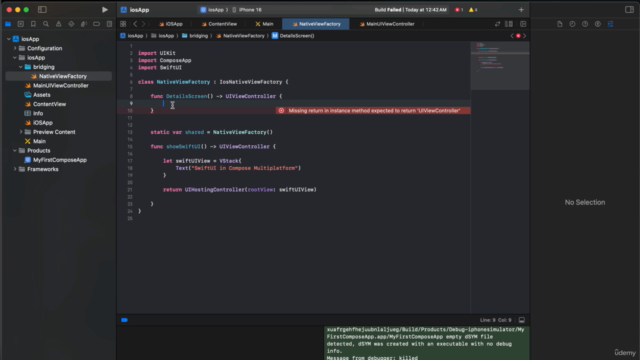The width and height of the screenshot is (640, 360).
Task: Run the app with the Play button
Action: 104,10
